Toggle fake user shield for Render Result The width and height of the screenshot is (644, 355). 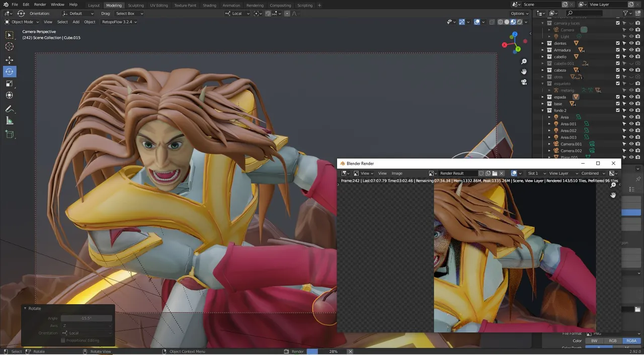[x=481, y=173]
